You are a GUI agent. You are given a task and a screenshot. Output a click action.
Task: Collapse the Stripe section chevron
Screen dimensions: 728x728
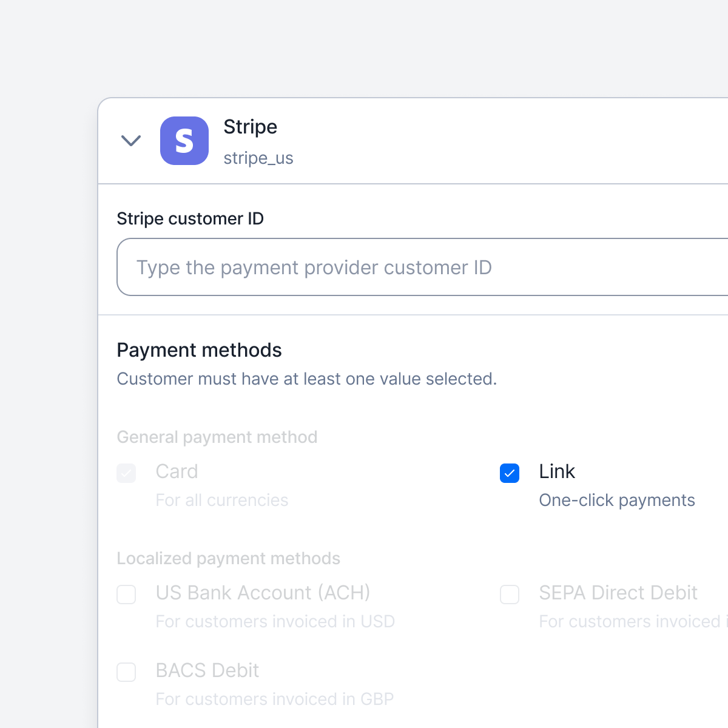tap(131, 141)
